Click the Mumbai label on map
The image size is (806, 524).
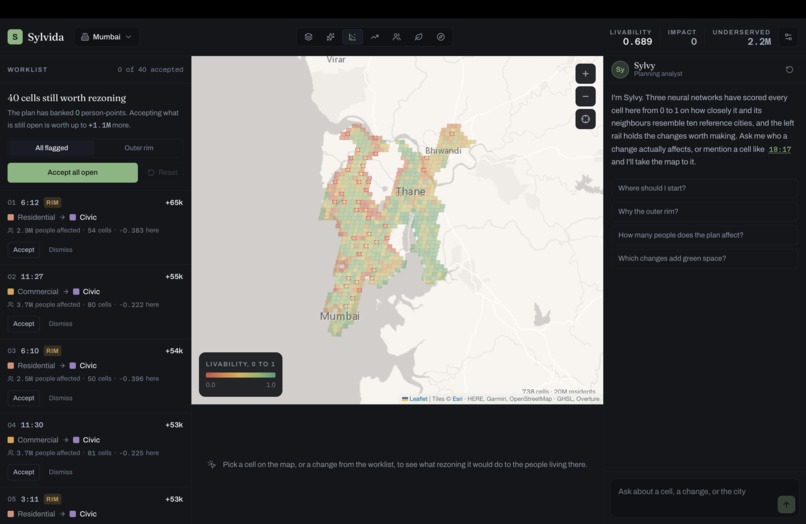(x=340, y=316)
